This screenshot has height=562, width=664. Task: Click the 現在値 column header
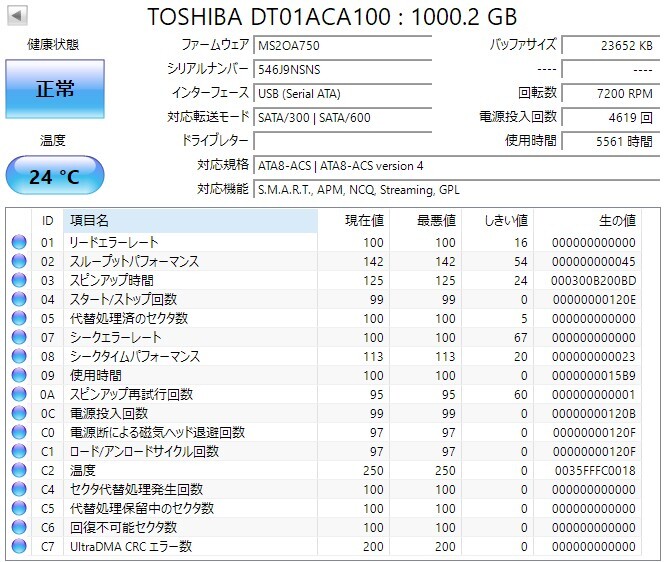pyautogui.click(x=354, y=221)
